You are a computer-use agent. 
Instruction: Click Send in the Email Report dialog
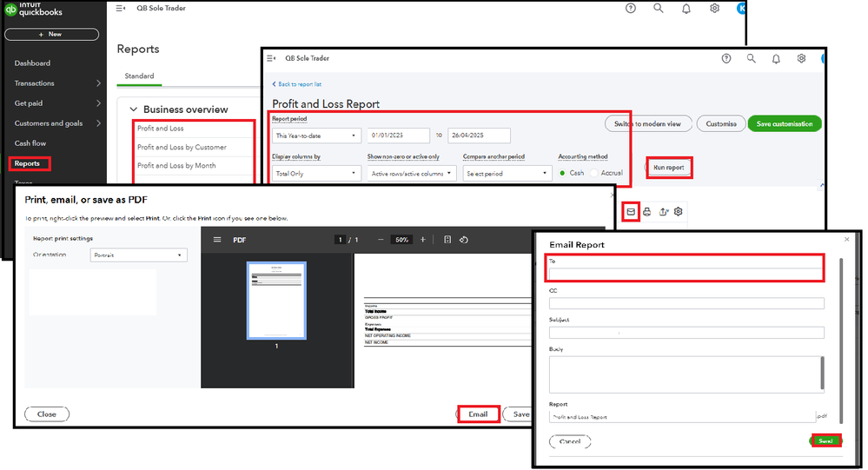click(x=825, y=441)
